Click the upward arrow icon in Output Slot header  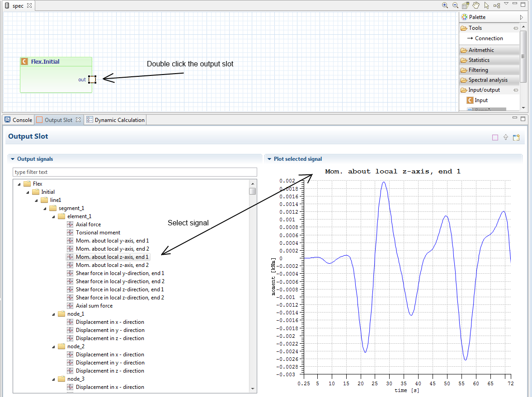(506, 137)
